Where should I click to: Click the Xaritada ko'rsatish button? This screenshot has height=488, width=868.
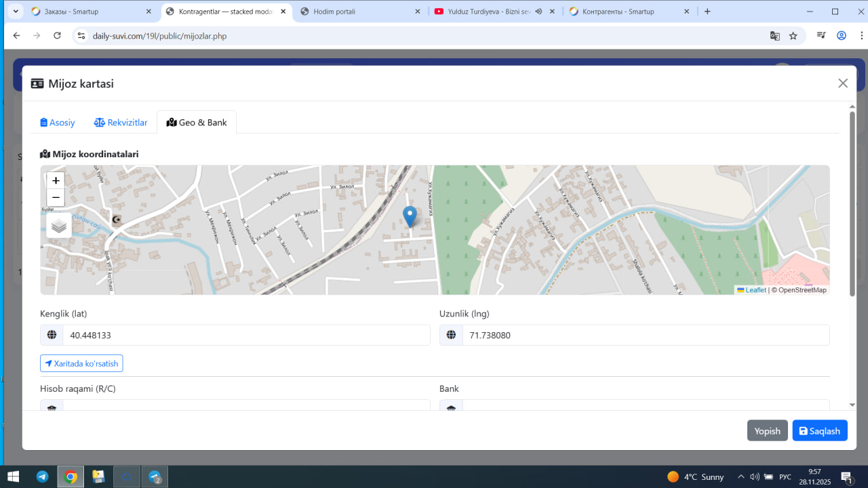[81, 363]
